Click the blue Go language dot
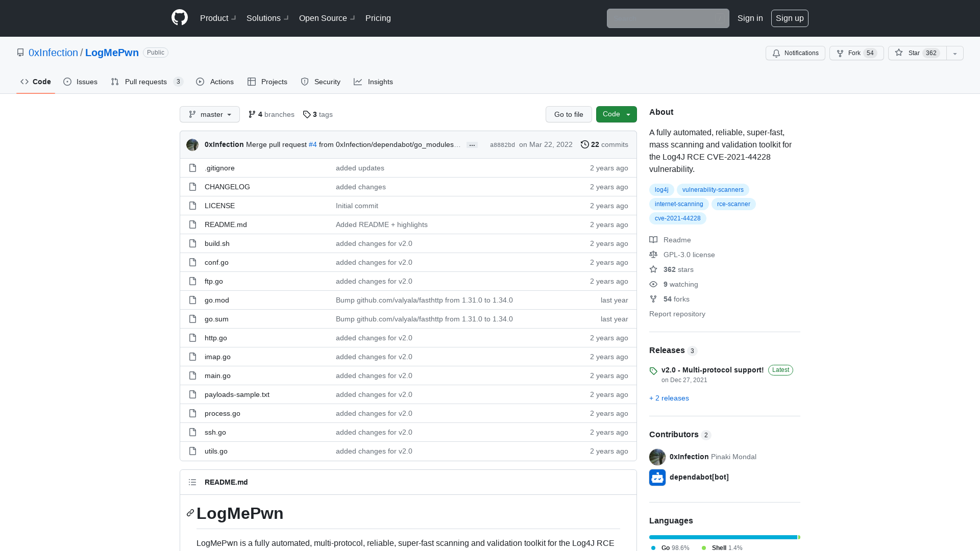Image resolution: width=980 pixels, height=551 pixels. [x=653, y=548]
